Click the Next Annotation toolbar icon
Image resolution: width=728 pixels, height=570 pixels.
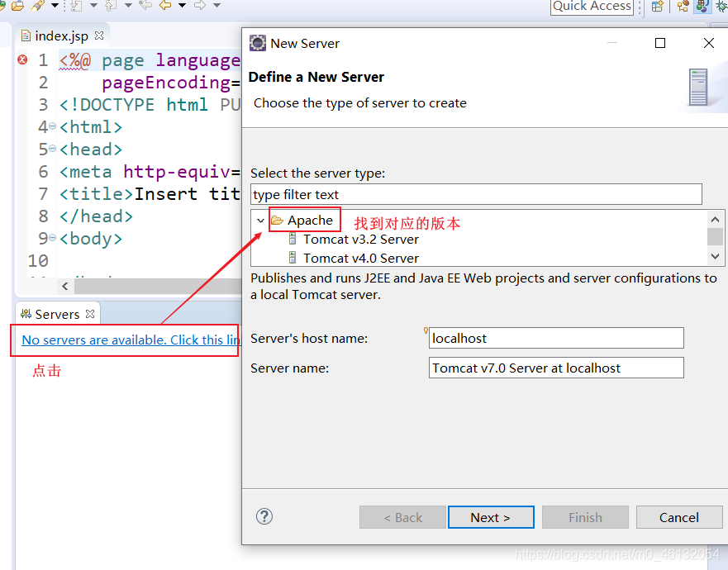click(x=77, y=6)
